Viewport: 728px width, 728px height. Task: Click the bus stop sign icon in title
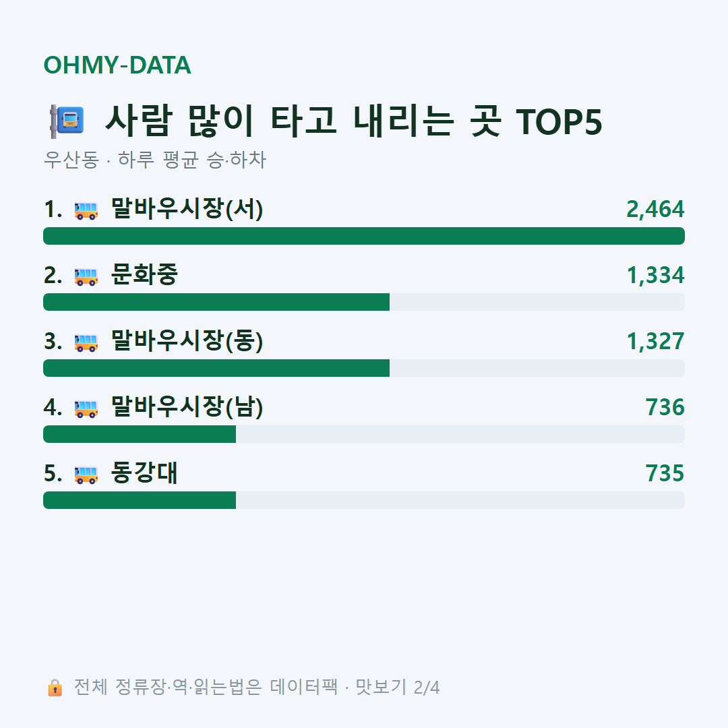tap(67, 121)
